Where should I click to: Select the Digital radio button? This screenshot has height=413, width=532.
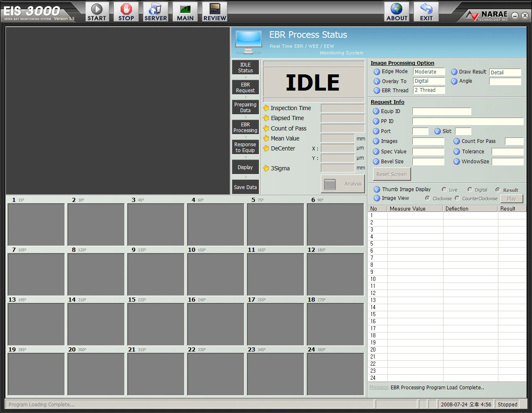470,189
